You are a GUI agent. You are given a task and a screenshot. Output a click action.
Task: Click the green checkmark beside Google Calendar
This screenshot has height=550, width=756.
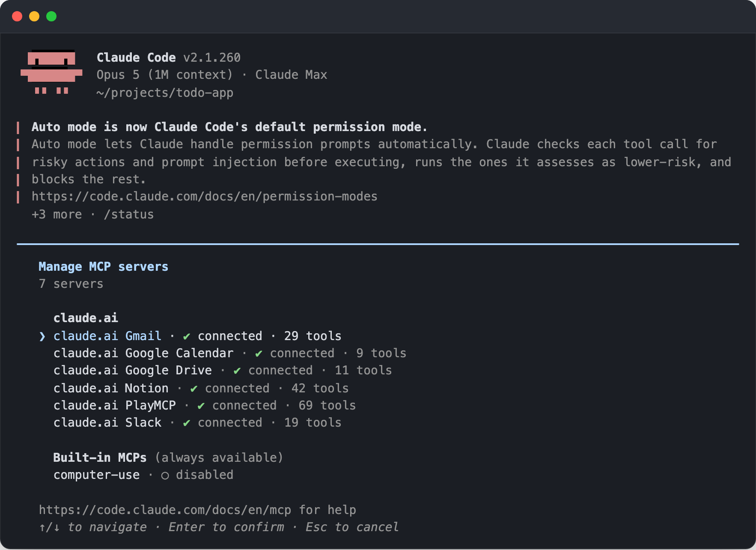click(259, 354)
